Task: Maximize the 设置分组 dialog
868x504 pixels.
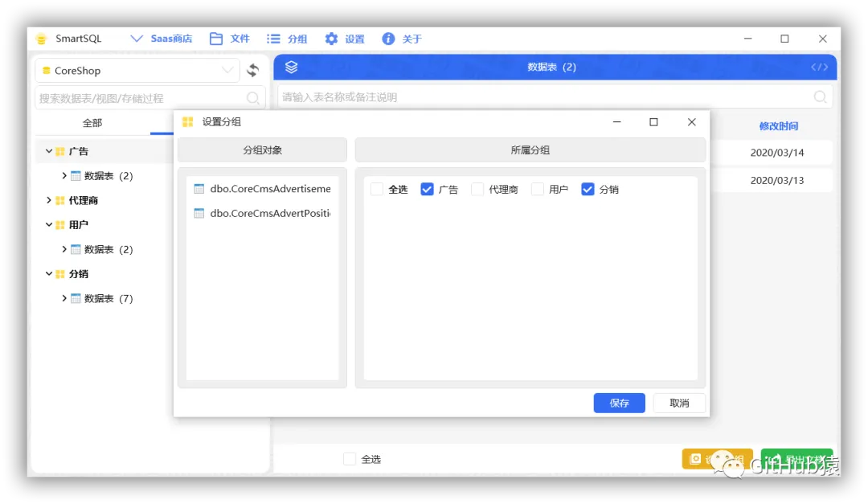Action: [653, 122]
